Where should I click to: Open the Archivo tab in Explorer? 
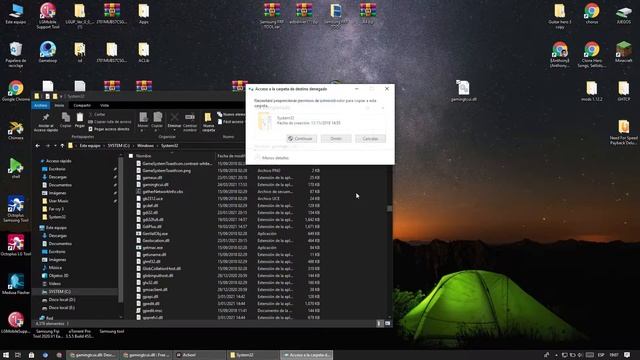40,105
